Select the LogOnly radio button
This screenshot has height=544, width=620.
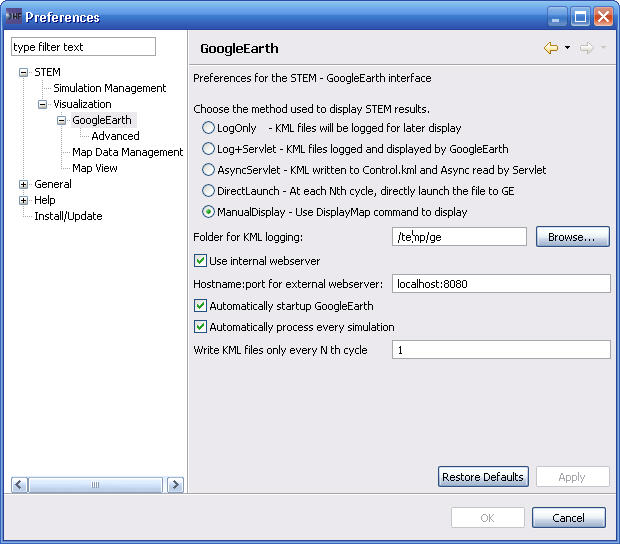coord(208,128)
